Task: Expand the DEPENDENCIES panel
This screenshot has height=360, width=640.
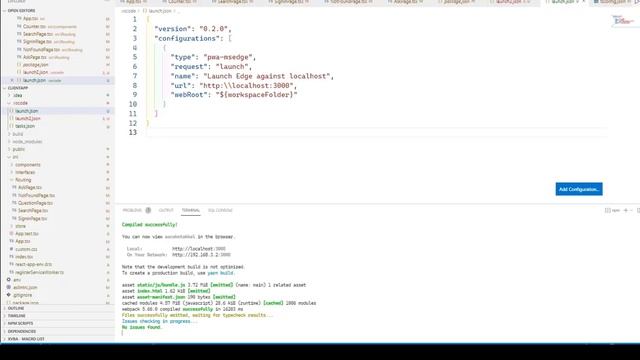Action: click(x=21, y=331)
